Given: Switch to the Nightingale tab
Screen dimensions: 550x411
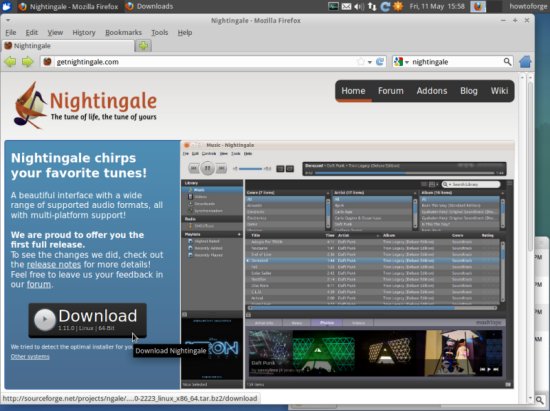Looking at the screenshot, I should [x=68, y=46].
